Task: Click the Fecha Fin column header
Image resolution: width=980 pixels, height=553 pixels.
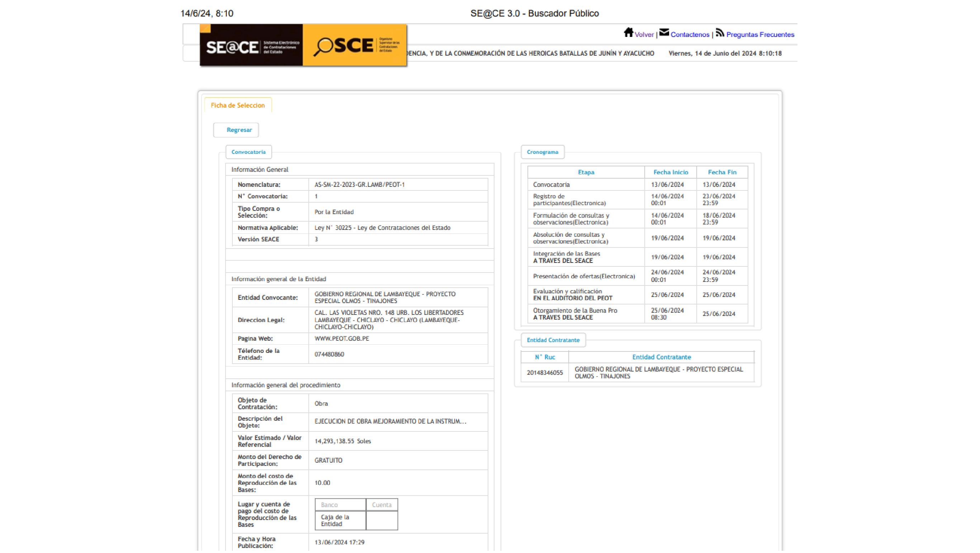Action: click(x=722, y=172)
